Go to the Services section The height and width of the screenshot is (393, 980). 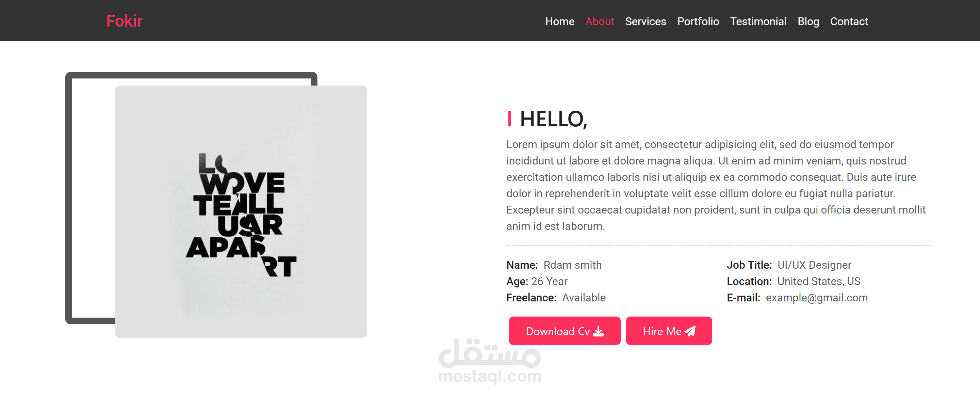pos(646,21)
